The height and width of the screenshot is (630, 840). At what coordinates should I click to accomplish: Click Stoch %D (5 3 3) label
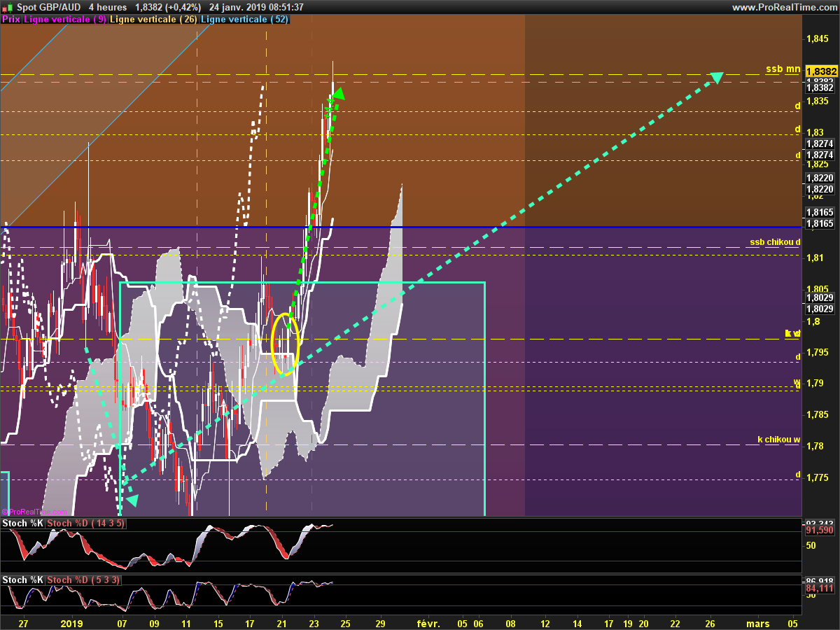tap(83, 580)
